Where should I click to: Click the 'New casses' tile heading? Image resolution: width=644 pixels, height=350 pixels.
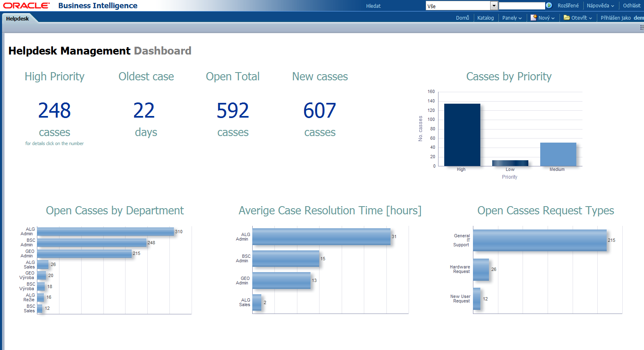320,77
